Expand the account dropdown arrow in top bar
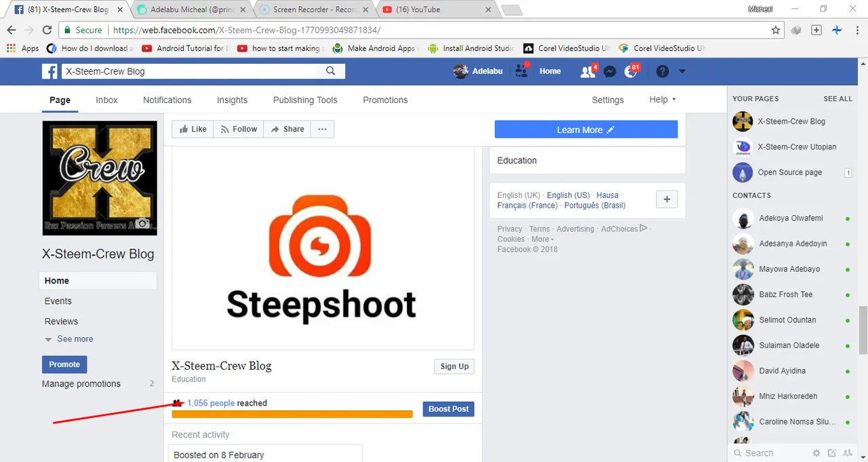Screen dimensions: 868x462 [682, 71]
